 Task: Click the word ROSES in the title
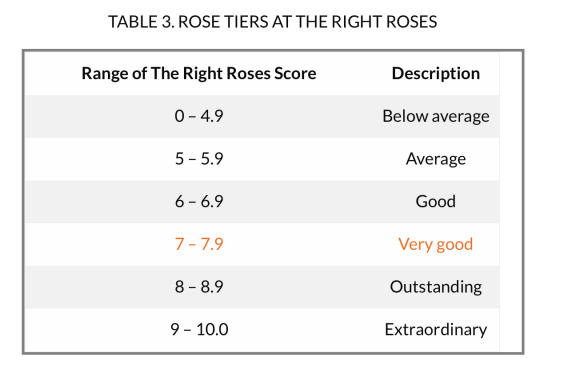point(412,22)
